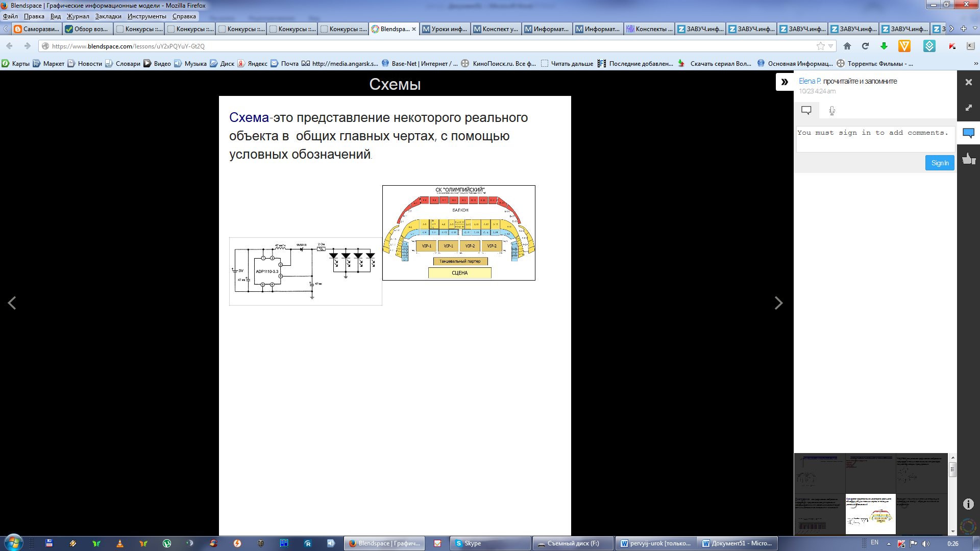Select the text comment bubble tab
Screen dimensions: 980x551
click(806, 110)
